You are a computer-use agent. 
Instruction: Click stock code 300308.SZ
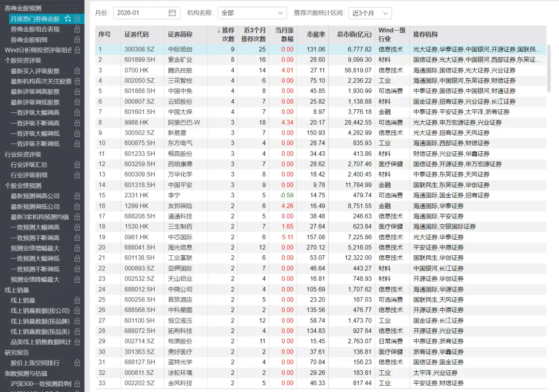(139, 49)
